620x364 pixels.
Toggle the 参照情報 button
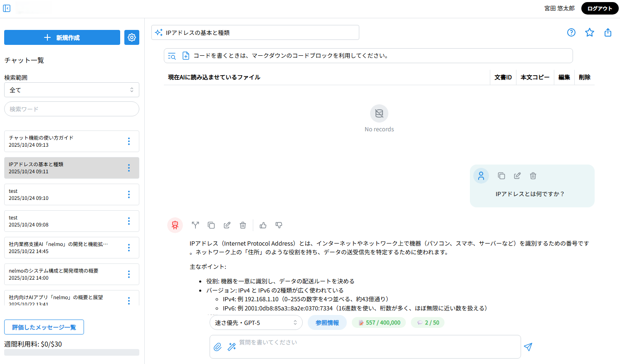coord(327,323)
